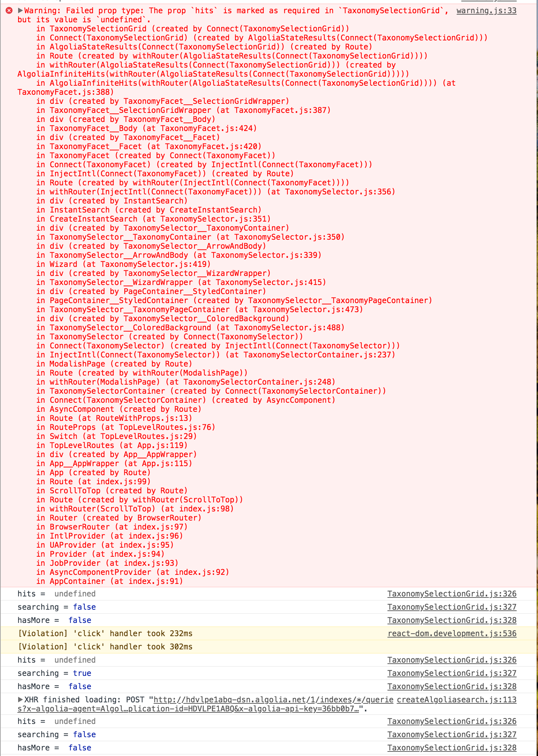
Task: Open the createAlgoliasearch.js:113 source link
Action: (457, 700)
